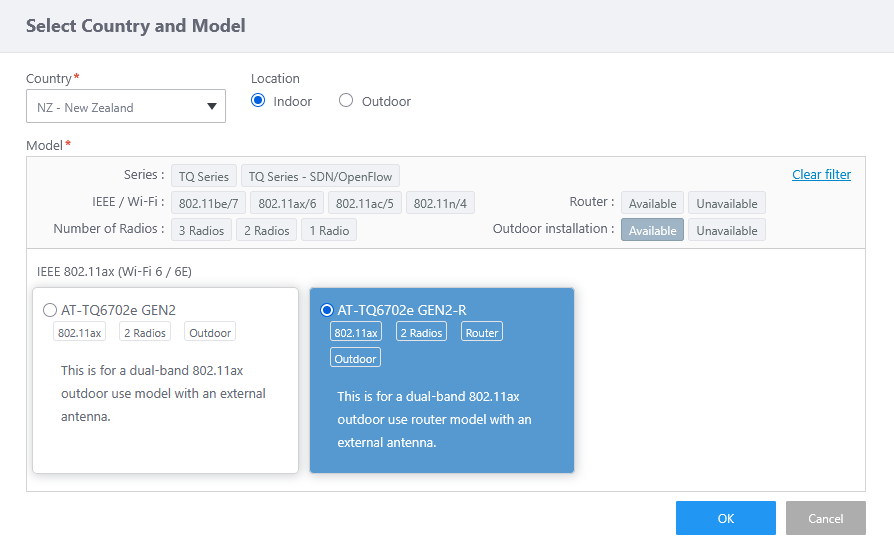Click the Outdoor tag on GEN2-R card
Image resolution: width=894 pixels, height=557 pixels.
355,358
